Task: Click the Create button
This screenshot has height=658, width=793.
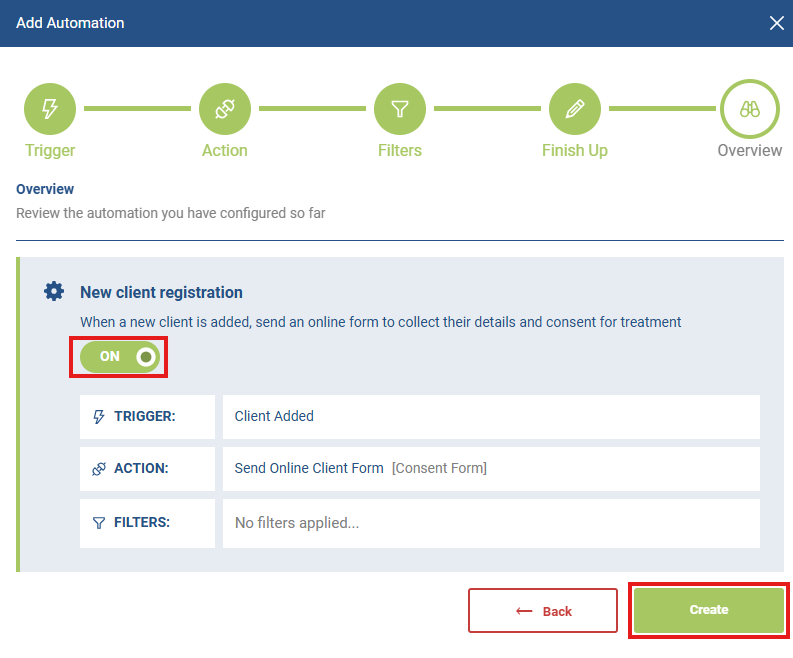Action: pyautogui.click(x=709, y=610)
